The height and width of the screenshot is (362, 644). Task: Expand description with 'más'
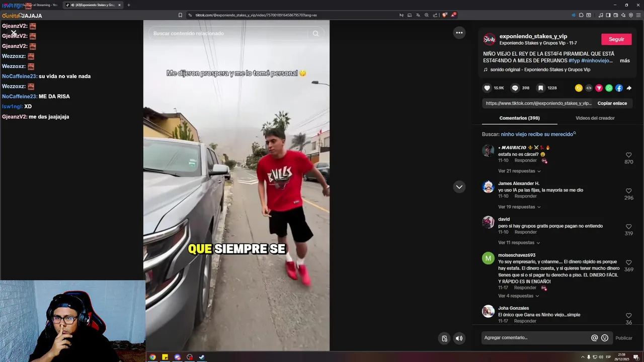click(x=624, y=60)
